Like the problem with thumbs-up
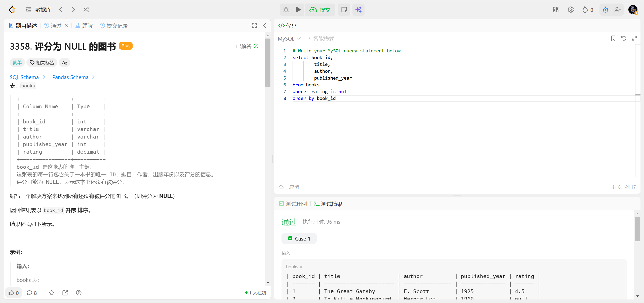The image size is (644, 303). (14, 293)
